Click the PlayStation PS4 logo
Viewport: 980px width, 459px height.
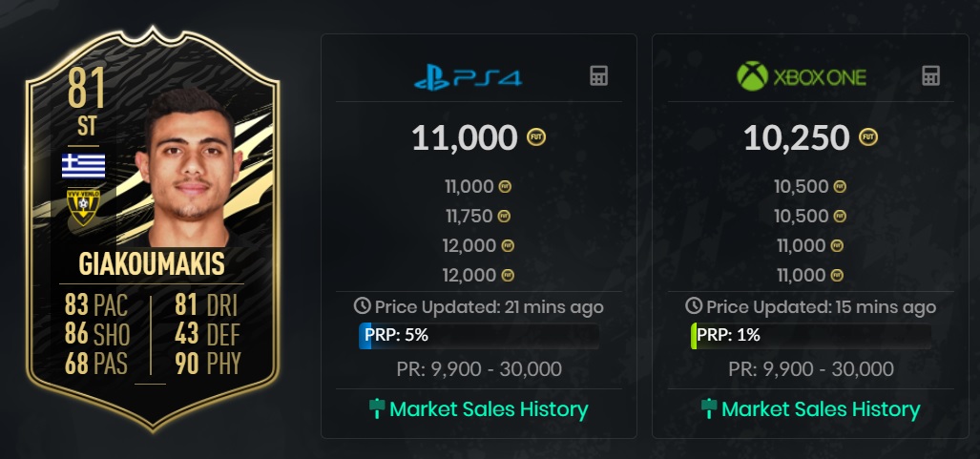468,77
